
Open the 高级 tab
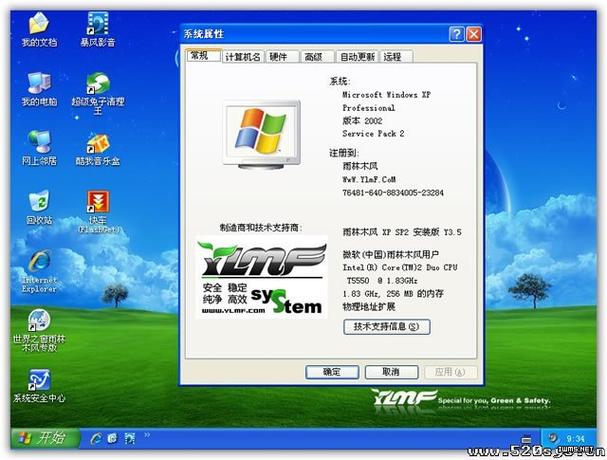click(313, 57)
